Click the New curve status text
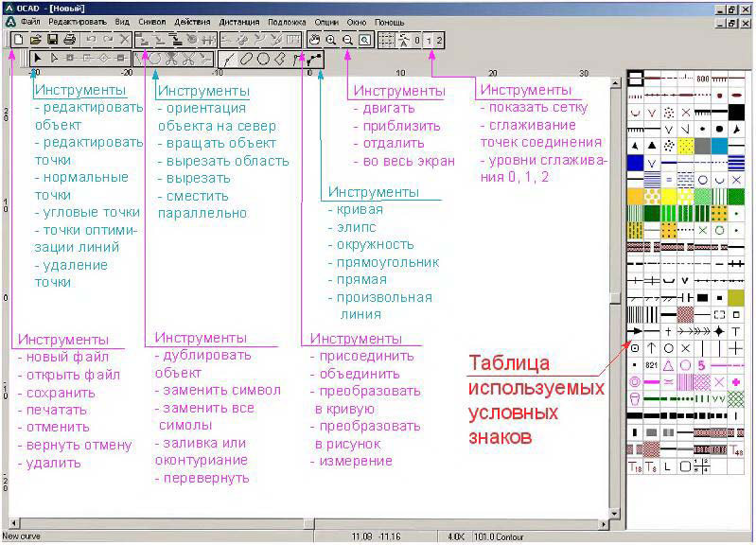756x545 pixels. pyautogui.click(x=21, y=536)
